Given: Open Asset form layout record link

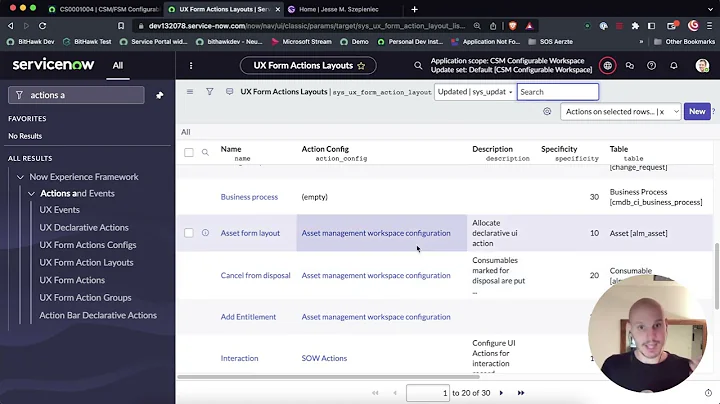Looking at the screenshot, I should (250, 233).
